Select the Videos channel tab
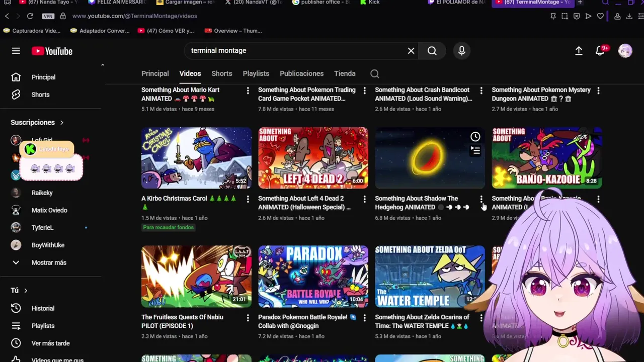 pos(190,73)
